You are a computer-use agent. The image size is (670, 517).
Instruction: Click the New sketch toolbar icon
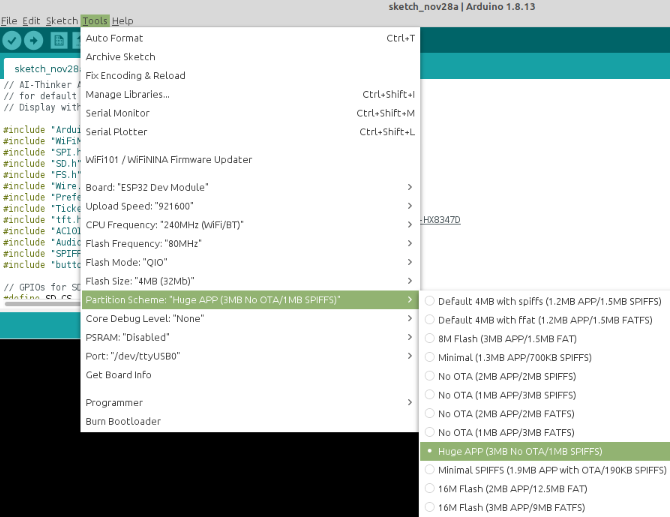click(x=59, y=40)
